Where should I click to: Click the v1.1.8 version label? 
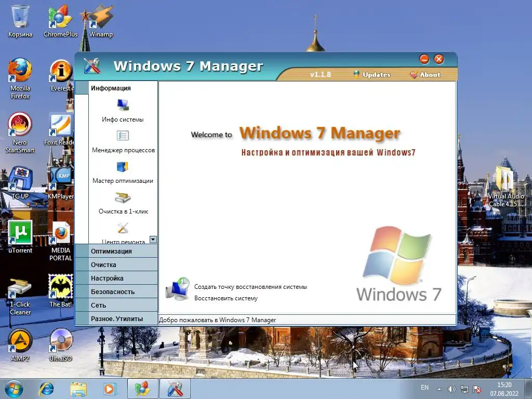(x=320, y=74)
